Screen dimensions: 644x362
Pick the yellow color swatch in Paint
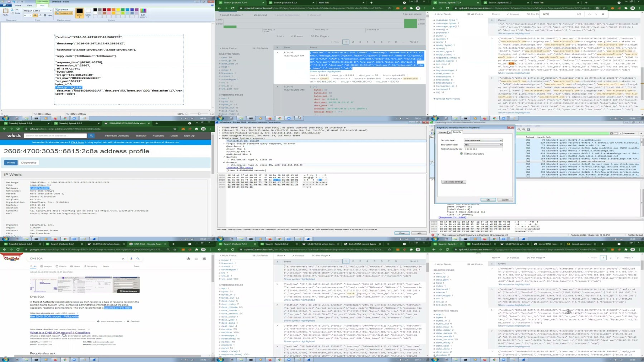point(118,10)
